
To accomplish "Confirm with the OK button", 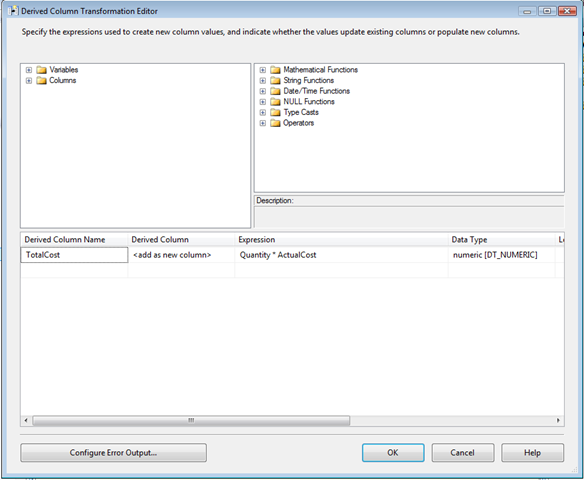I will (x=393, y=453).
